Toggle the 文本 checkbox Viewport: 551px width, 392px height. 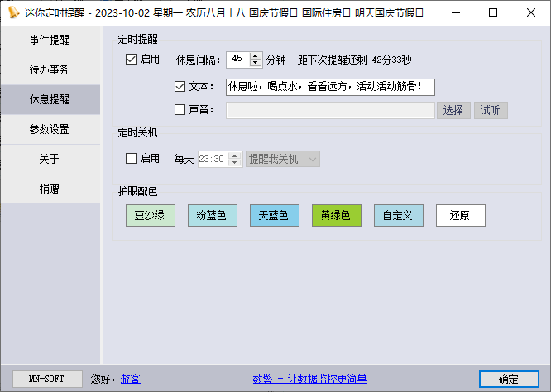point(180,87)
